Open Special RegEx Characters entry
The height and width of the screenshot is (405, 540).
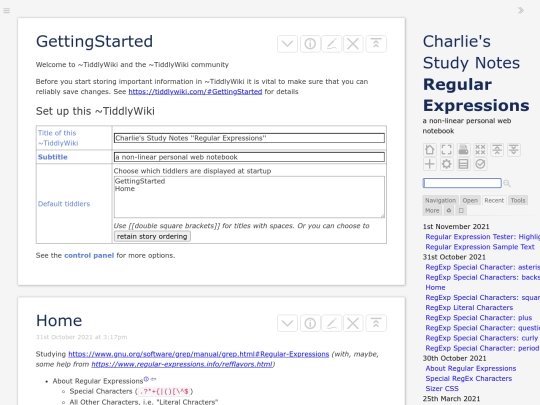pyautogui.click(x=469, y=378)
